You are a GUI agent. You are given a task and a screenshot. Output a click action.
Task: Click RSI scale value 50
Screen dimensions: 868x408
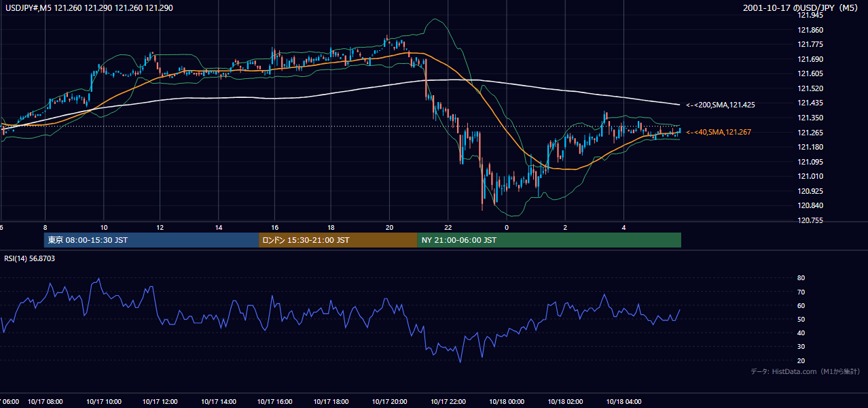pos(801,319)
